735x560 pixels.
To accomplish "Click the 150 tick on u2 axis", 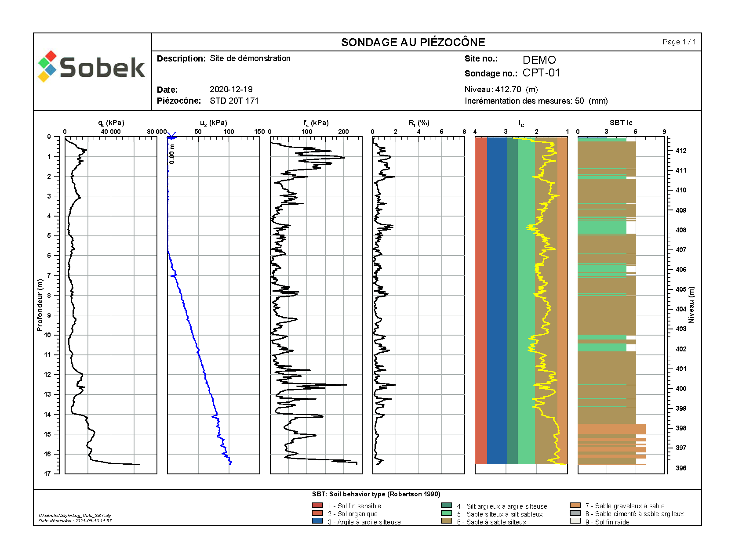I will tap(259, 132).
